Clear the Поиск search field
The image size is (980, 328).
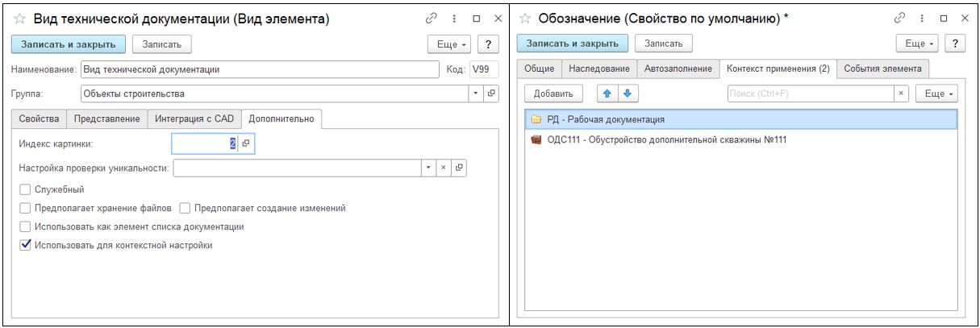[902, 93]
